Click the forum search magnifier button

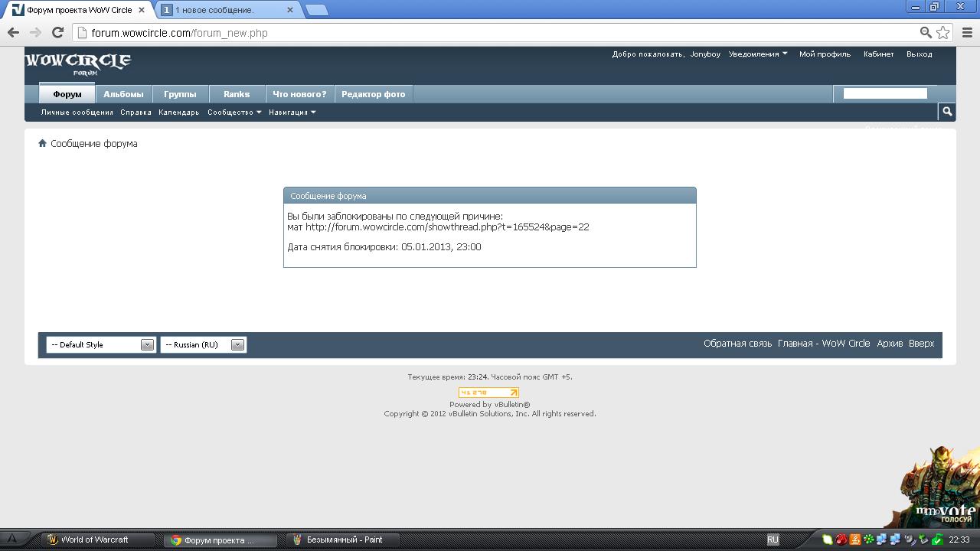click(947, 112)
